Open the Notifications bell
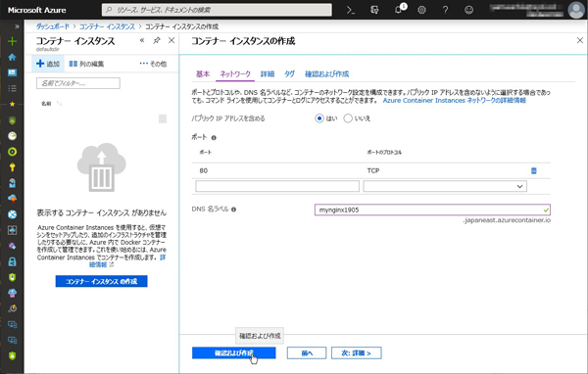 398,10
